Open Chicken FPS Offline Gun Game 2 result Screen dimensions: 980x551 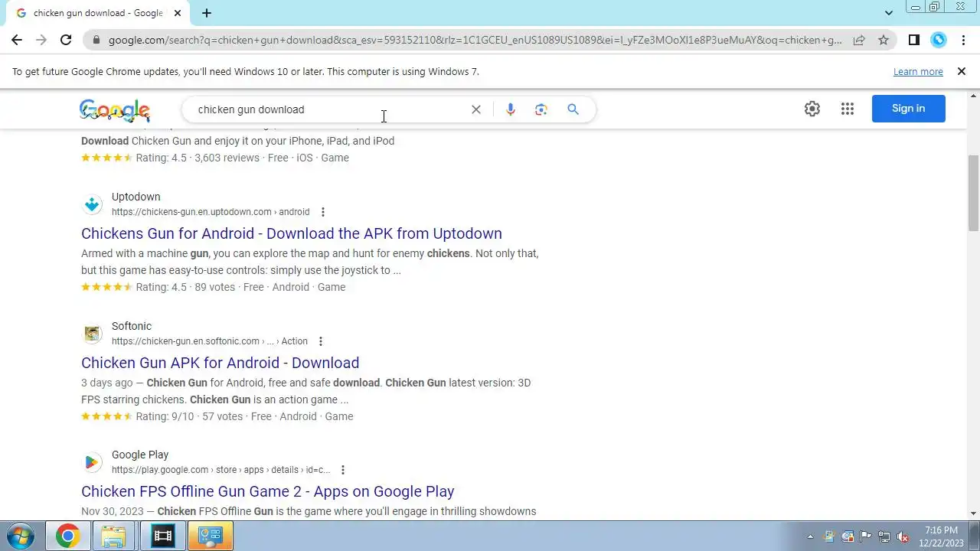click(268, 491)
